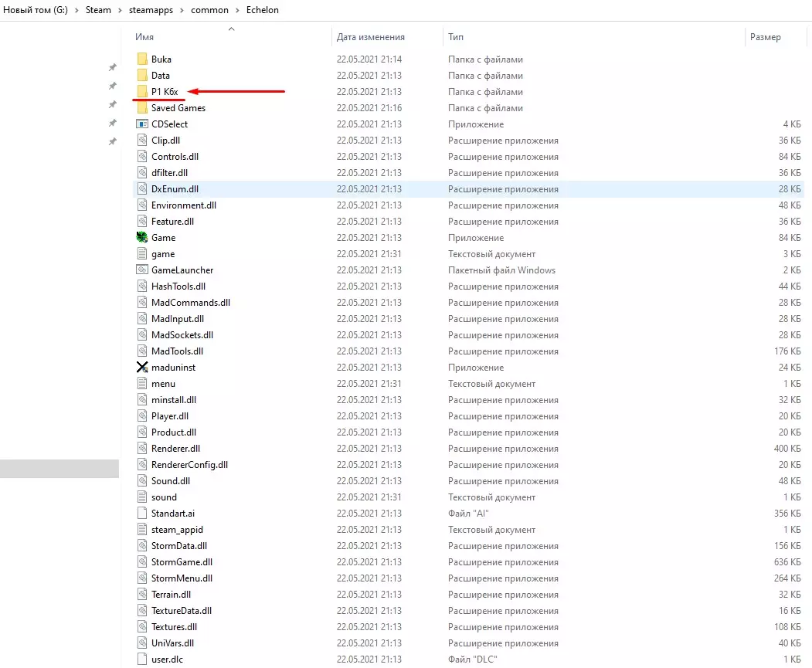Click the DxEnum.dll file icon
812x668 pixels.
point(142,189)
